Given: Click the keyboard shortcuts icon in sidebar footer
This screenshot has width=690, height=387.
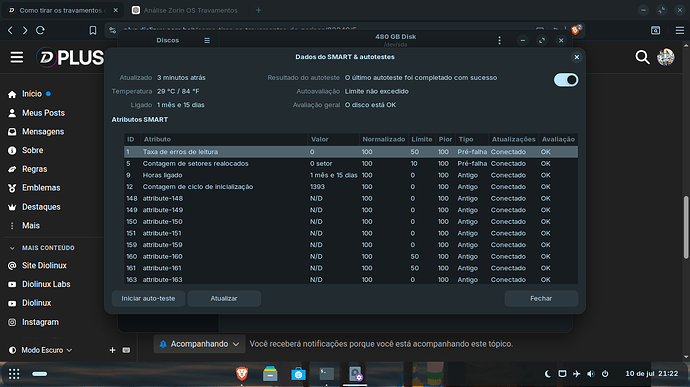Looking at the screenshot, I should point(126,350).
